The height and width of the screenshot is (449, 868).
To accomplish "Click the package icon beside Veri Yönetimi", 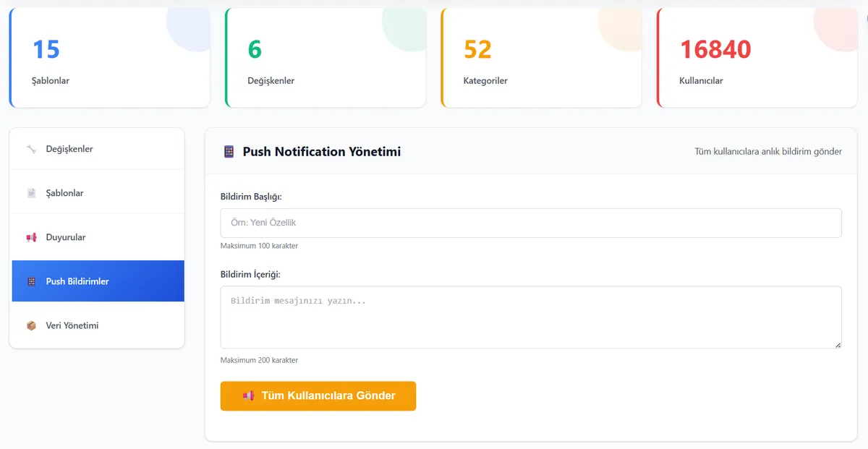I will point(31,325).
